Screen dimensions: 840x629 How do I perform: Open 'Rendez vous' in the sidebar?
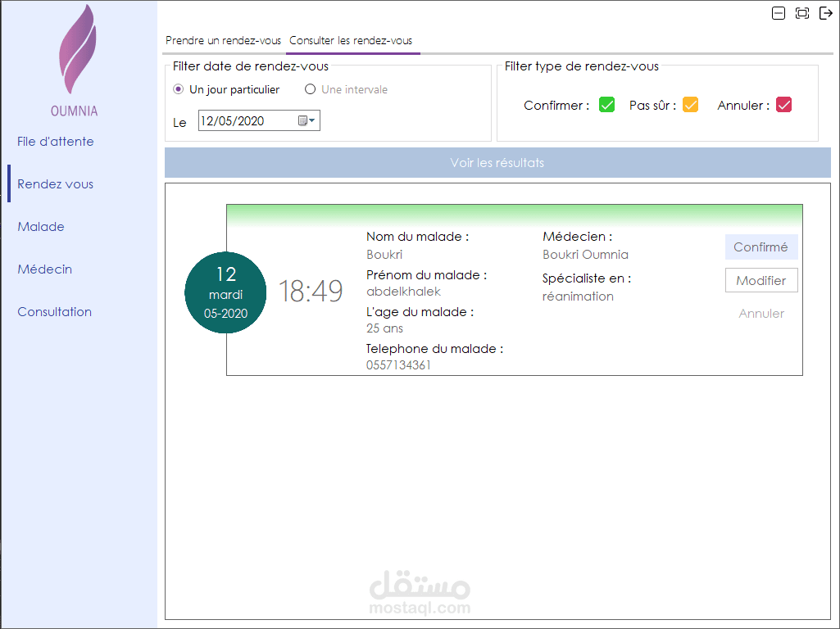55,184
